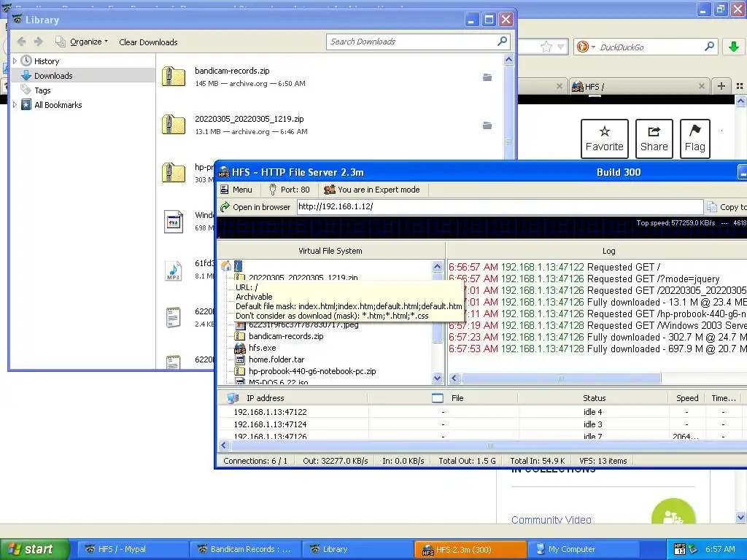
Task: Click the back arrow in Library toolbar
Action: click(21, 42)
